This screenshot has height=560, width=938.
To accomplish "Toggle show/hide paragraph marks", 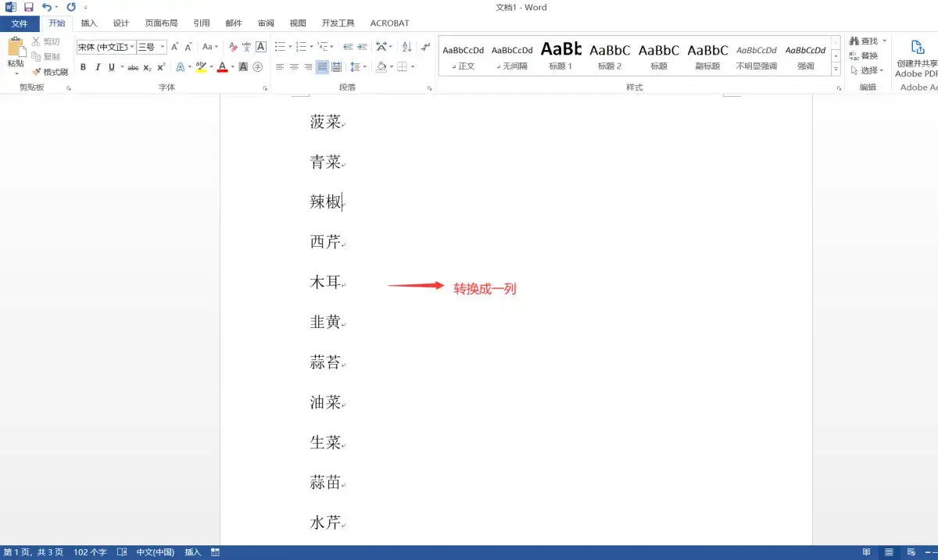I will coord(425,47).
